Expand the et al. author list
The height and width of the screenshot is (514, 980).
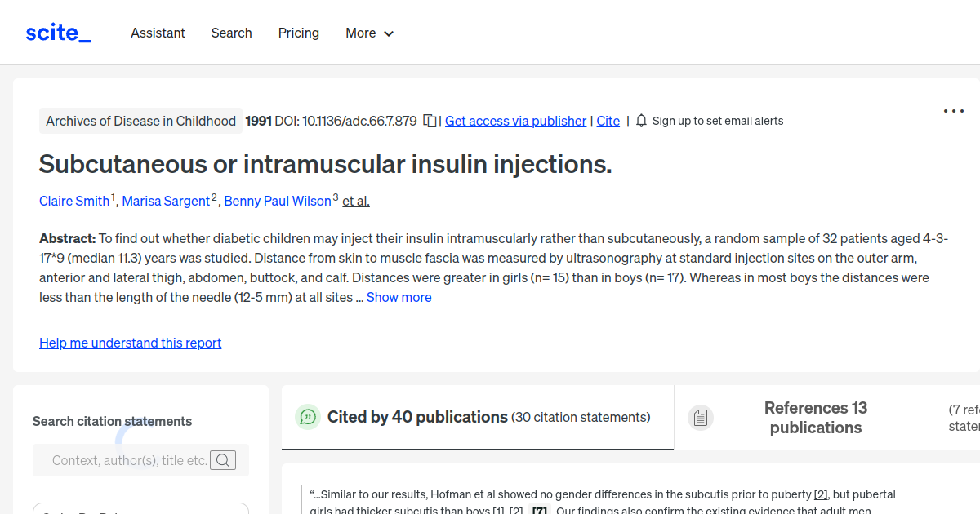(x=355, y=201)
